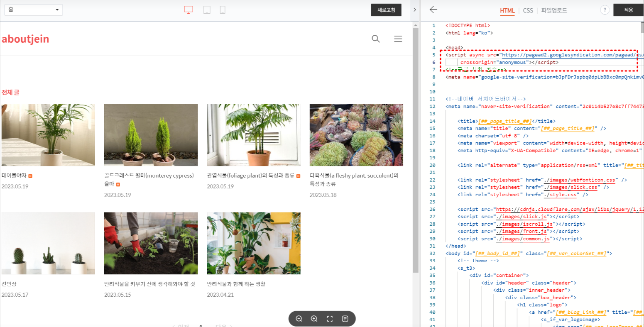Click the aboutjein blog logo
644x327 pixels.
(x=25, y=39)
